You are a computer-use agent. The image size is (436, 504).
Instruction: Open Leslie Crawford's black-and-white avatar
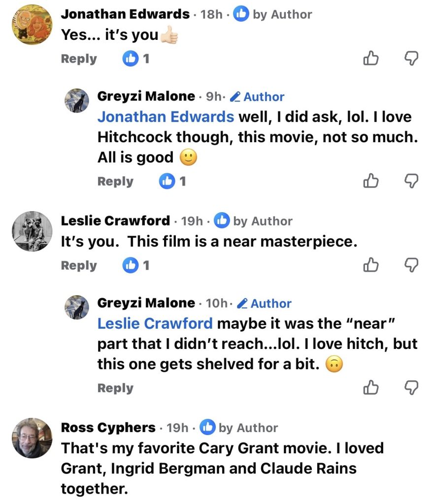point(32,231)
